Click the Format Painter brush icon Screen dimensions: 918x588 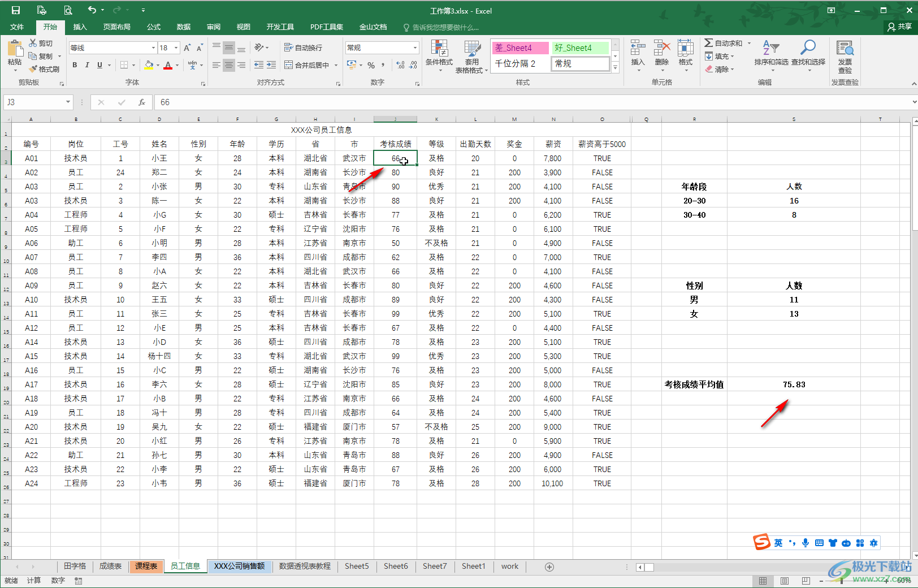point(33,69)
